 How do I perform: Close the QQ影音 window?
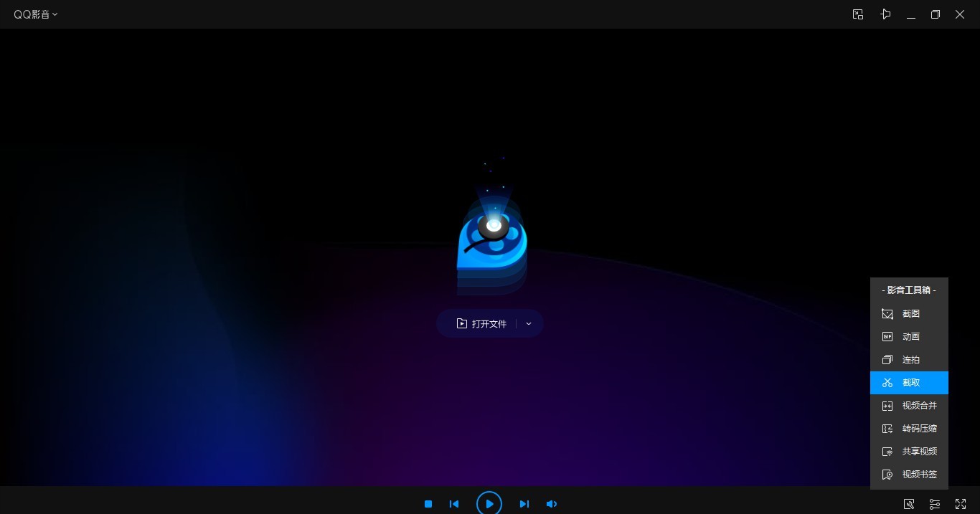pos(960,14)
